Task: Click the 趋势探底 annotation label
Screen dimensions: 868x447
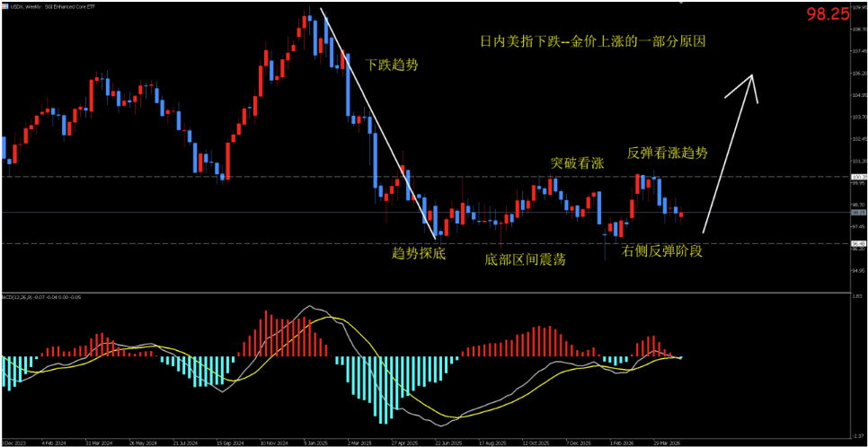Action: click(x=419, y=253)
